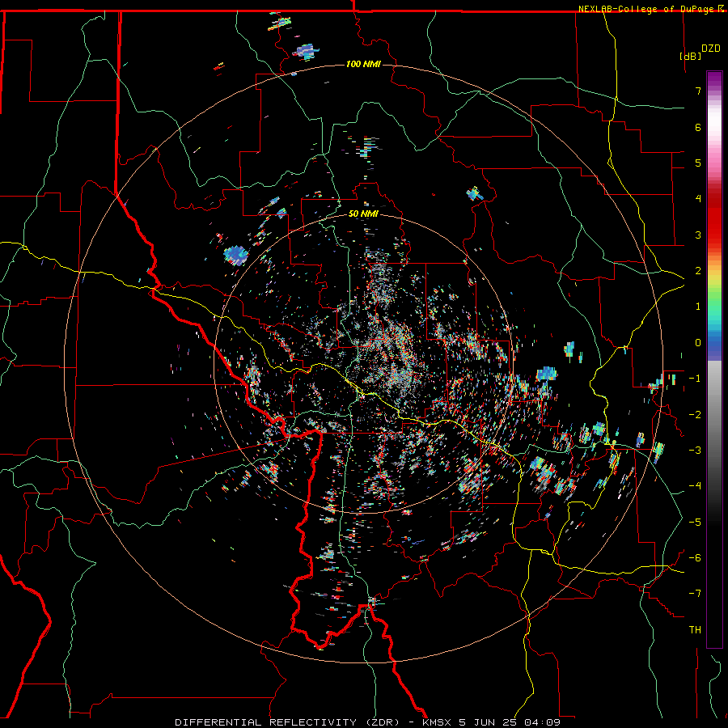This screenshot has height=728, width=728.
Task: Click the -2 value on color scale
Action: click(x=695, y=414)
